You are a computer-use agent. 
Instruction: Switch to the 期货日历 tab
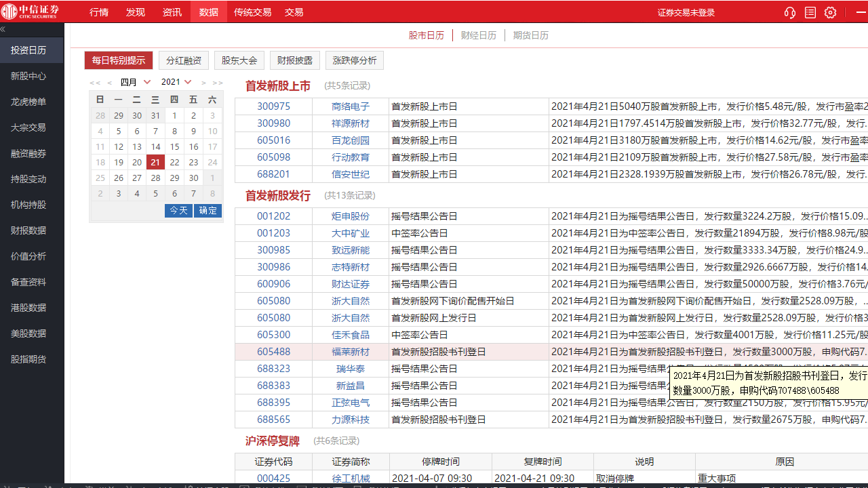point(531,35)
